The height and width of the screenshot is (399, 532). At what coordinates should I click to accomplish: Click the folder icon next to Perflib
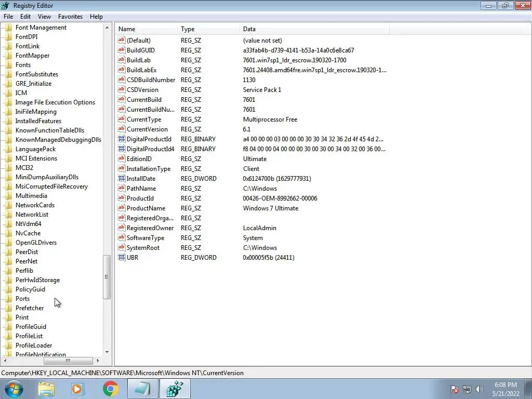[9, 270]
